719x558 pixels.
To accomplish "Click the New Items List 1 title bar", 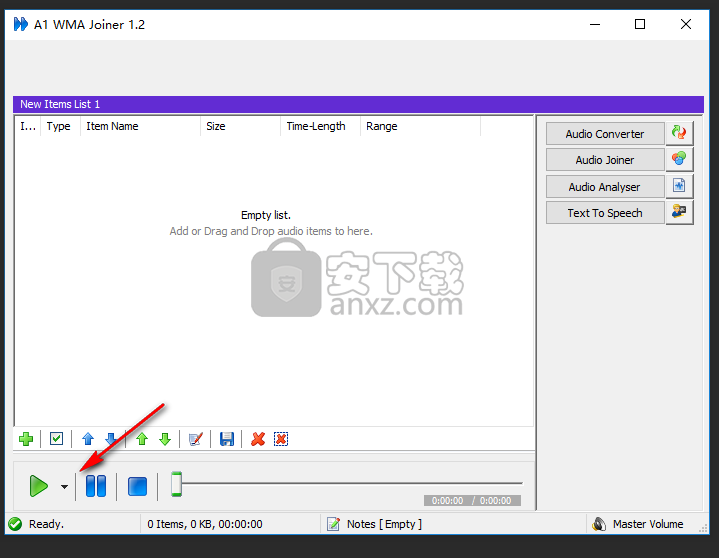I will click(x=358, y=104).
